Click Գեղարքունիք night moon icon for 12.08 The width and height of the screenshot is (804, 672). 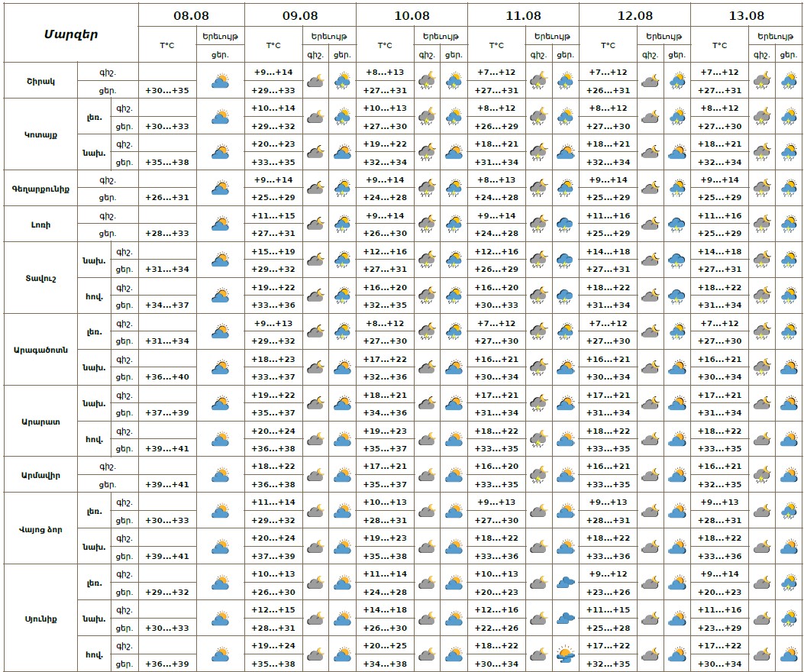pos(650,188)
